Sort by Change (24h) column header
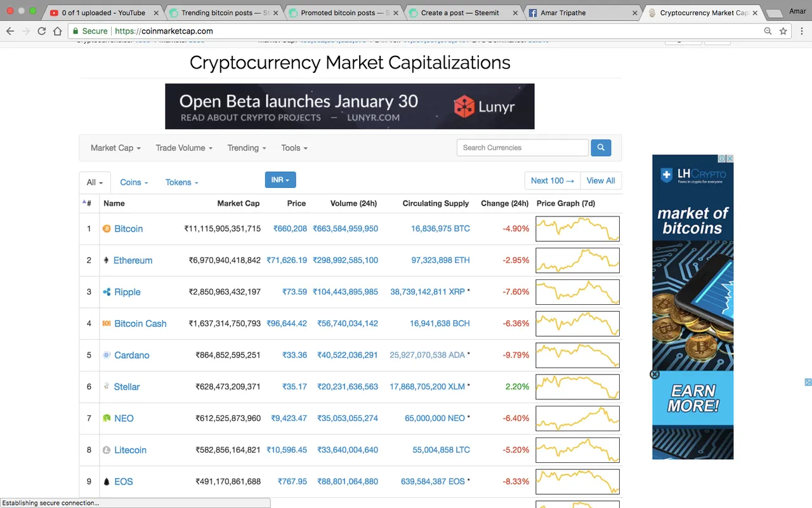The image size is (812, 508). click(505, 203)
